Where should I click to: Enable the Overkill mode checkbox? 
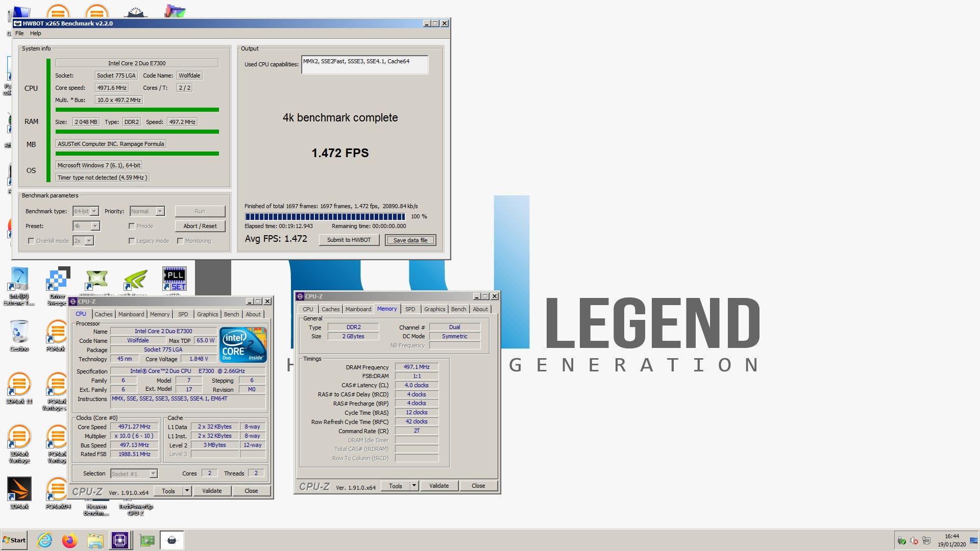[31, 241]
